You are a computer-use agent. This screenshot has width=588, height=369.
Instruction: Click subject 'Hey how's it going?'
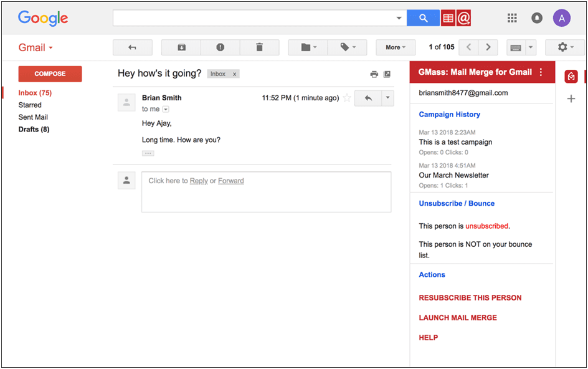pos(159,74)
